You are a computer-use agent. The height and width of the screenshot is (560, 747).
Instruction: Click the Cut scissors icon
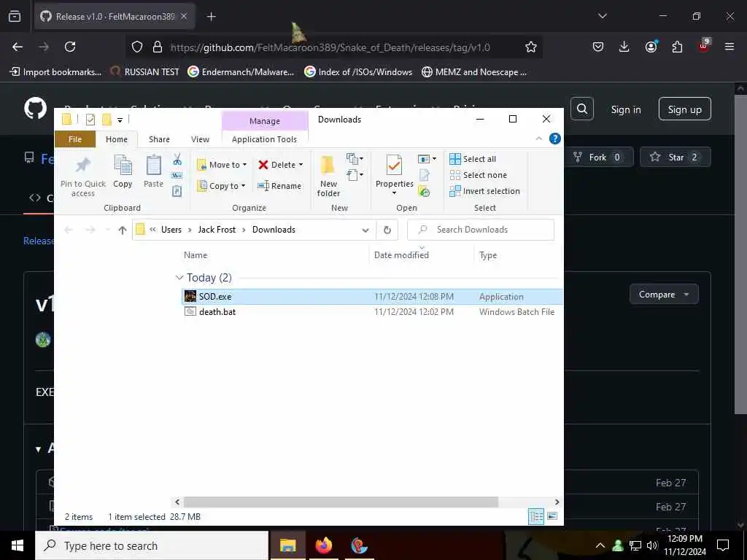coord(177,159)
